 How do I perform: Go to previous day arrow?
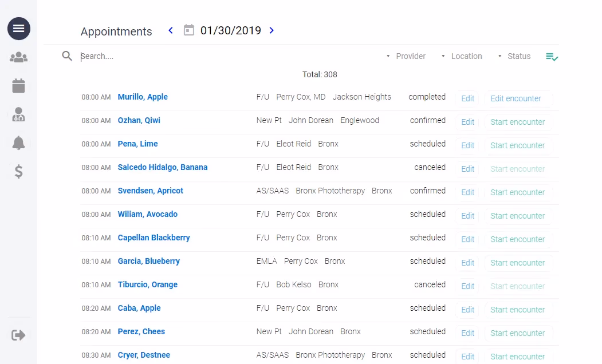(171, 30)
